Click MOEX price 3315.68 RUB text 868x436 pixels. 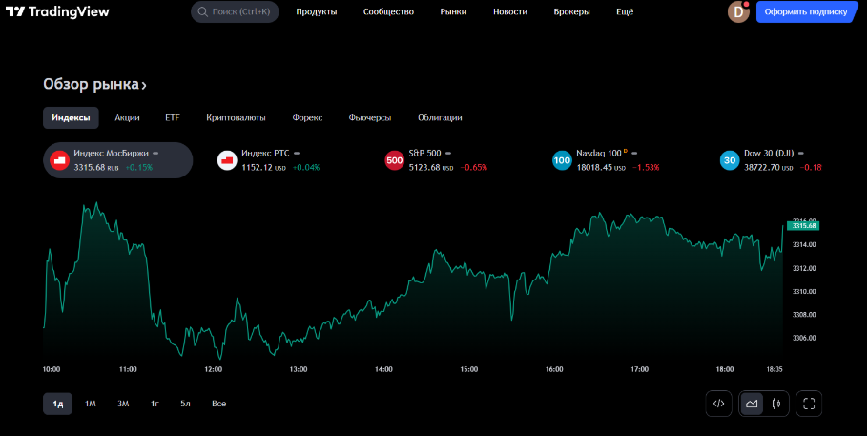click(x=96, y=167)
